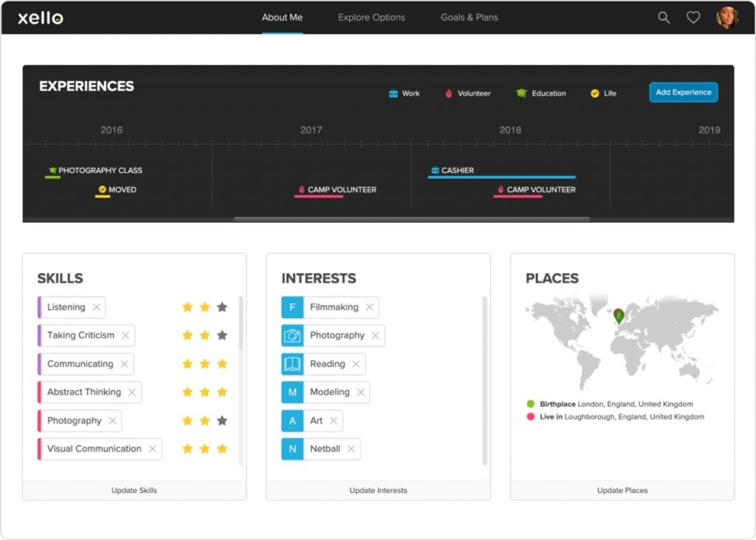
Task: Set the Listening skill to three stars
Action: pos(222,308)
